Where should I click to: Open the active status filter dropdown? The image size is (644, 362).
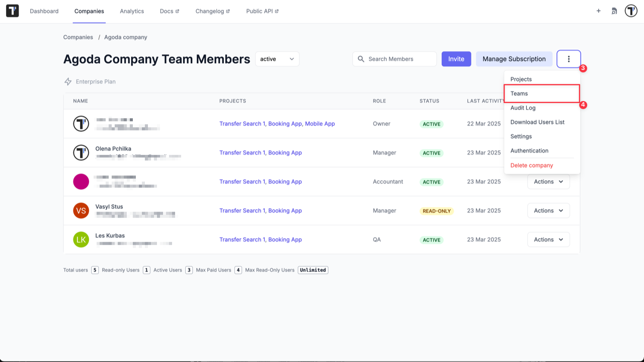[x=277, y=59]
